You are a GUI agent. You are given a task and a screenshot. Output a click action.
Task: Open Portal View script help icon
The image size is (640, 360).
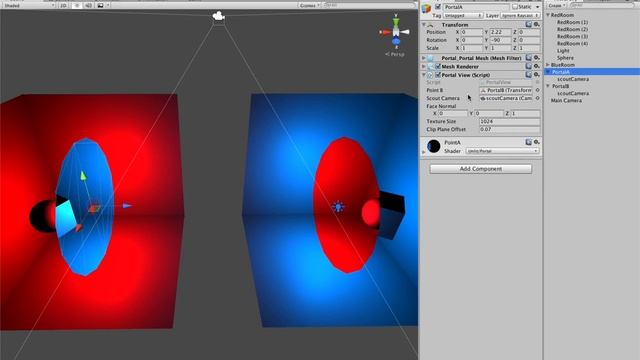(529, 75)
